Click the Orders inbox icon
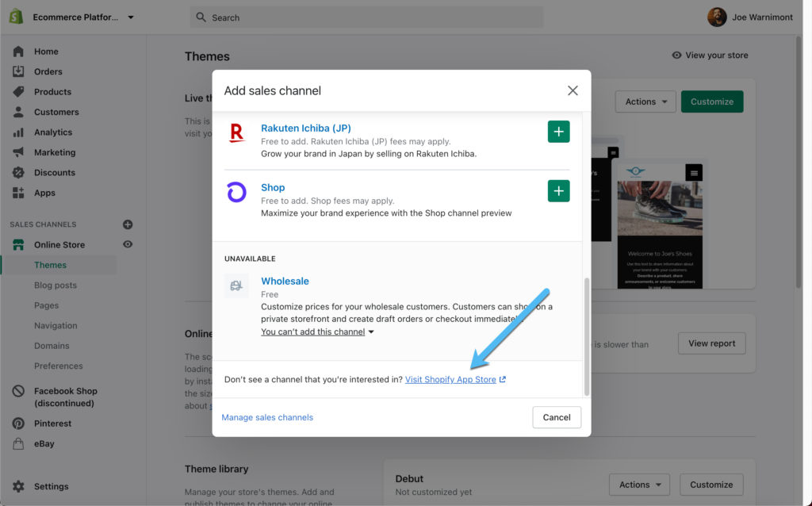The height and width of the screenshot is (506, 812). tap(18, 71)
